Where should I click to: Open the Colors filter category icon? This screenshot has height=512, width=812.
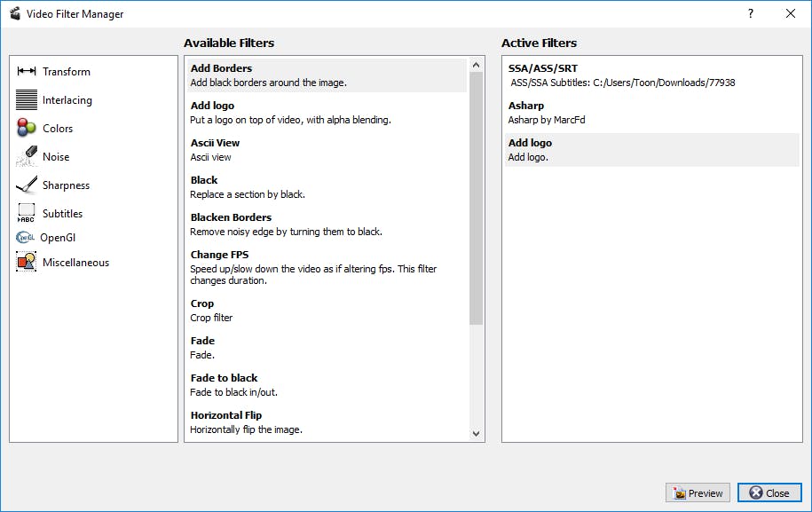tap(27, 129)
